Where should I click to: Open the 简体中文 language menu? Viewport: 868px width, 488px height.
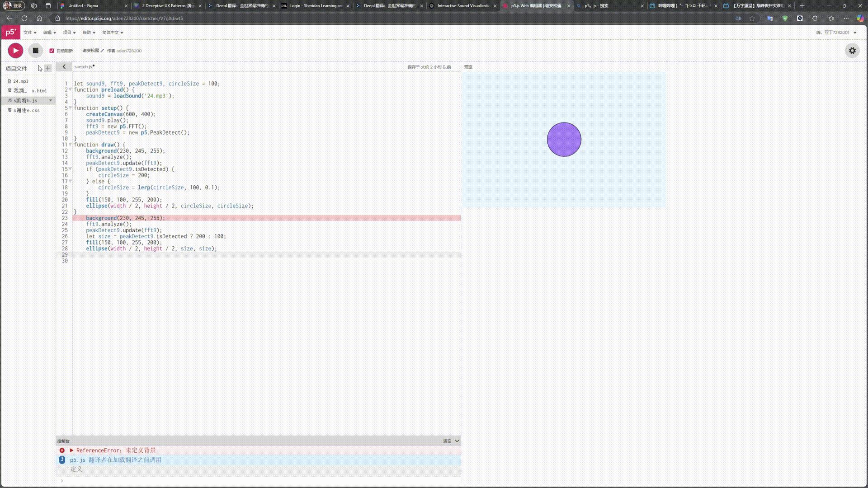click(x=113, y=33)
